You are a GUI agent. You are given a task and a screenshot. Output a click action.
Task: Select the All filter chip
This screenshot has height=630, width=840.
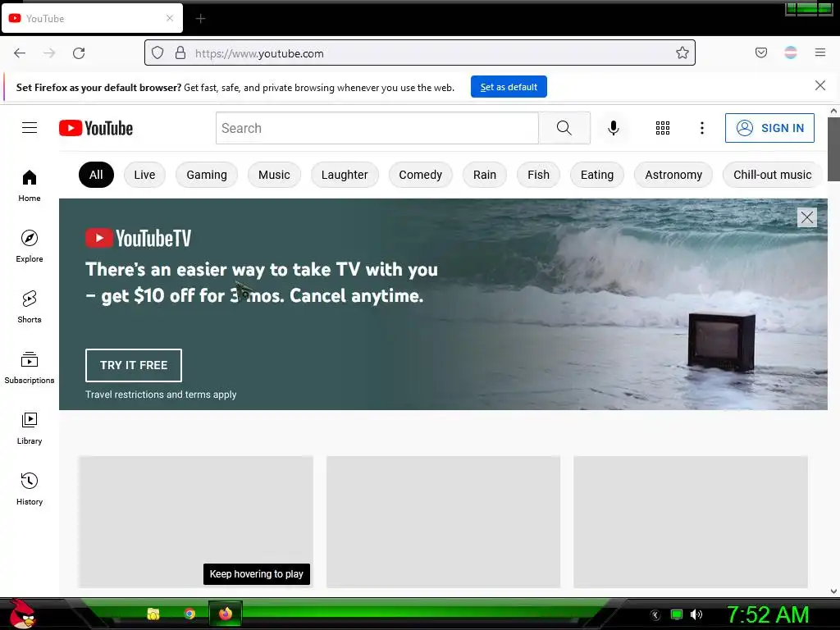(96, 175)
